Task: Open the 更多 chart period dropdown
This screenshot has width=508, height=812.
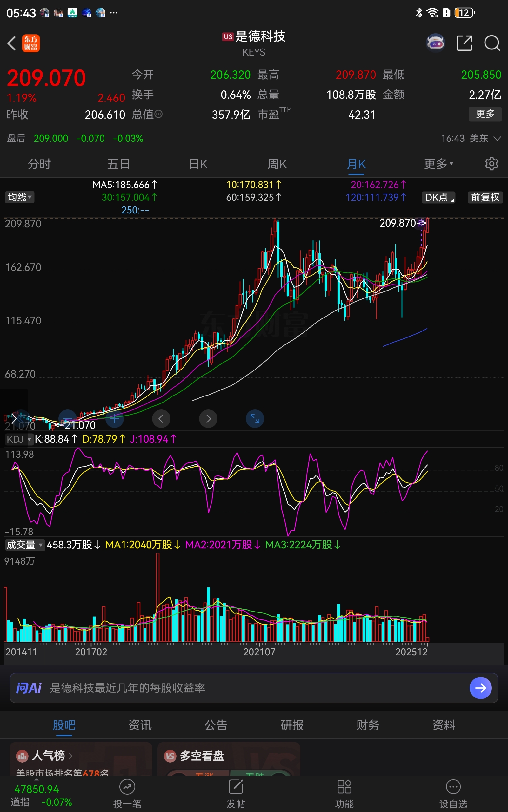Action: (439, 164)
